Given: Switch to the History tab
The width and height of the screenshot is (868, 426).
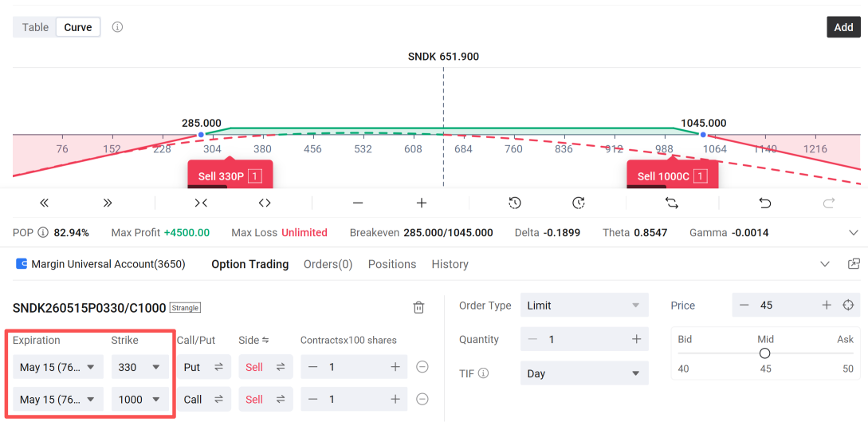Looking at the screenshot, I should 450,264.
